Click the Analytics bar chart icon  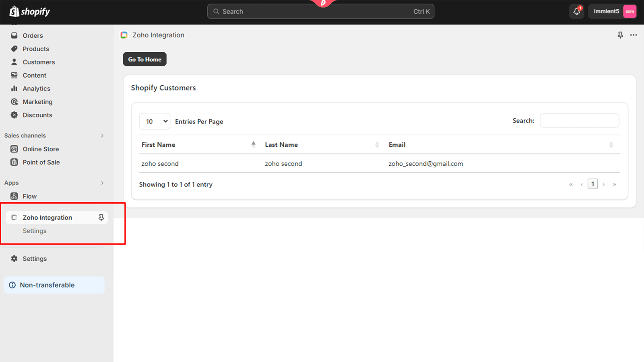tap(14, 88)
